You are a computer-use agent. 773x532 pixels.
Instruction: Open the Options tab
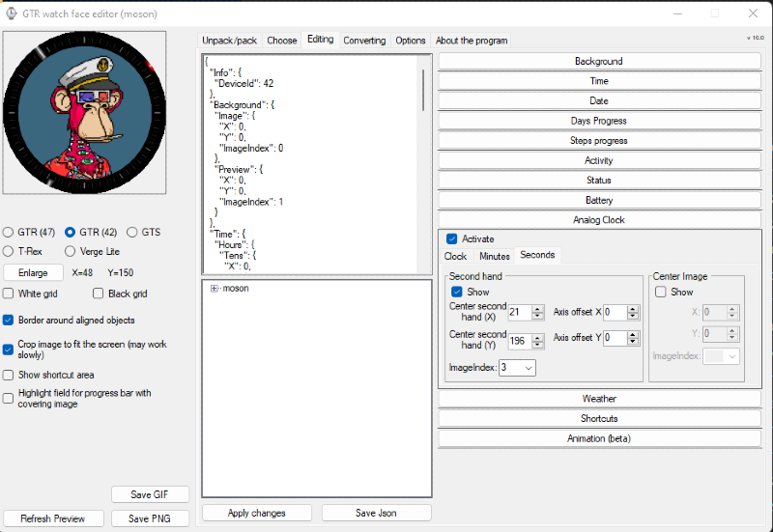click(410, 41)
